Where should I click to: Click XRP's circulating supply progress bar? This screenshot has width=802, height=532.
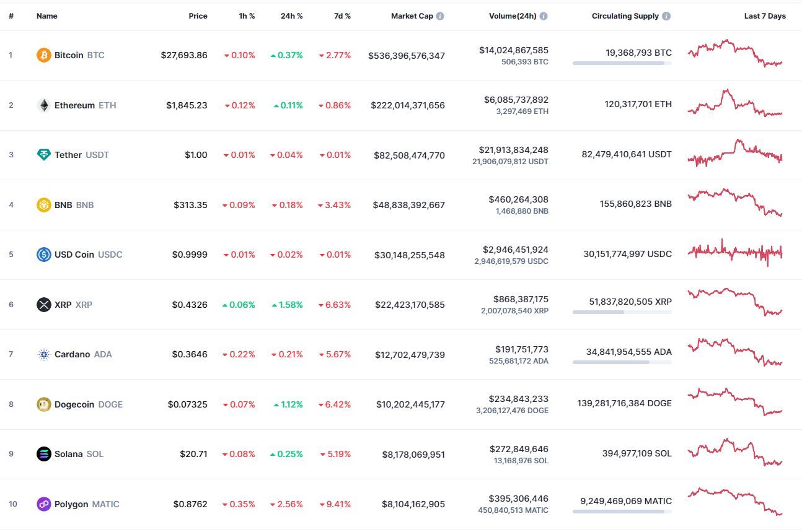tap(622, 312)
